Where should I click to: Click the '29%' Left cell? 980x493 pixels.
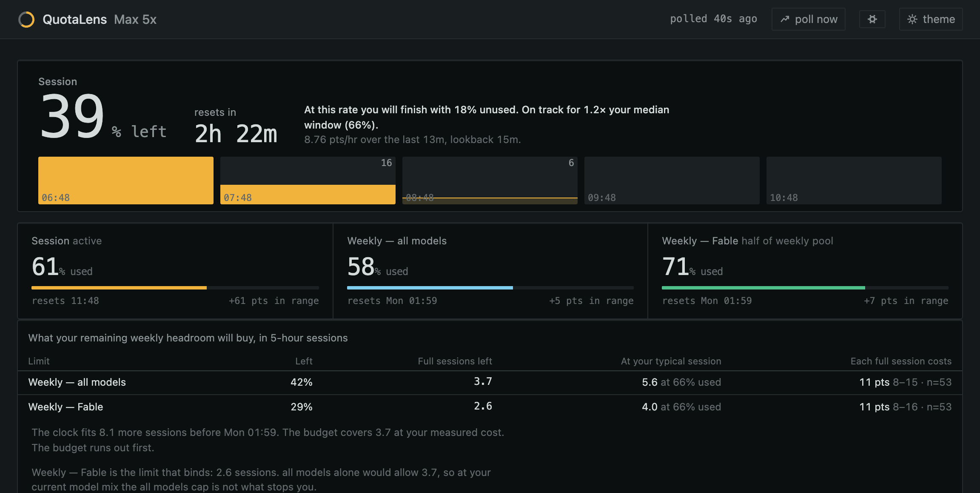tap(302, 407)
